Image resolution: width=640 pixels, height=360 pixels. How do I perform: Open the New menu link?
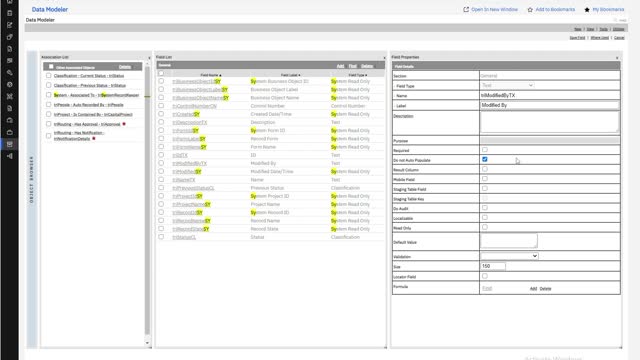tap(578, 29)
